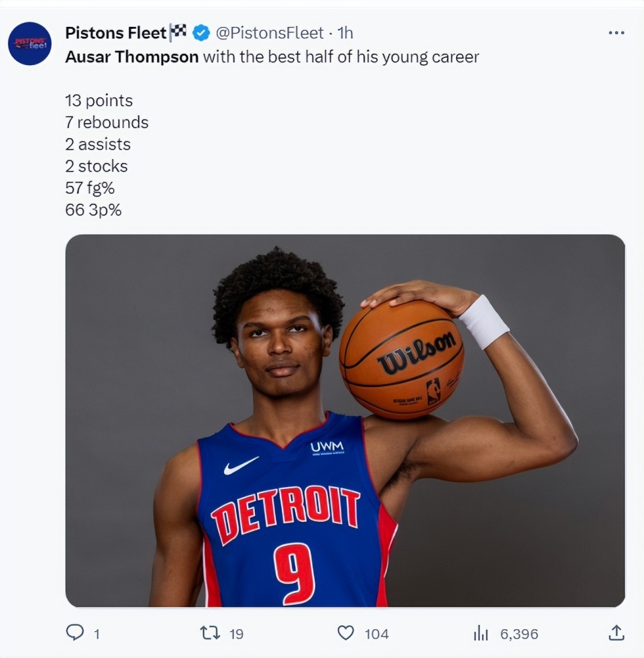Open view analytics bar chart icon
The image size is (644, 658).
[x=481, y=633]
